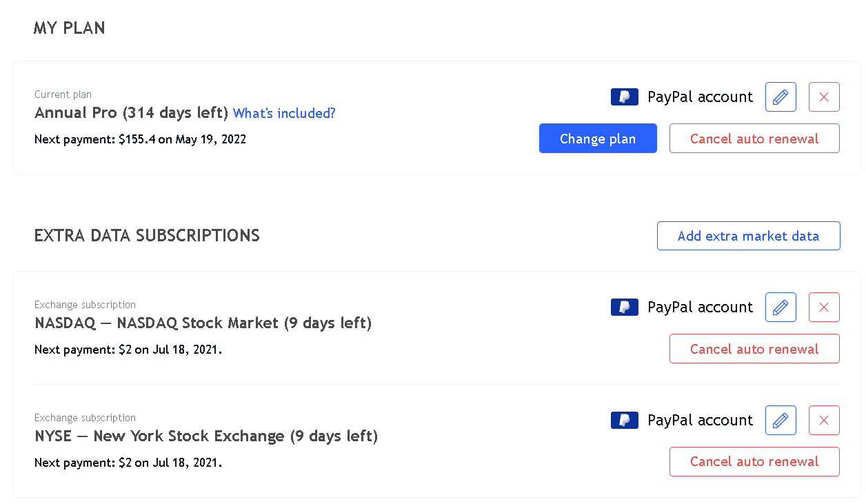
Task: Click red X icon for NYSE subscription
Action: [x=824, y=420]
